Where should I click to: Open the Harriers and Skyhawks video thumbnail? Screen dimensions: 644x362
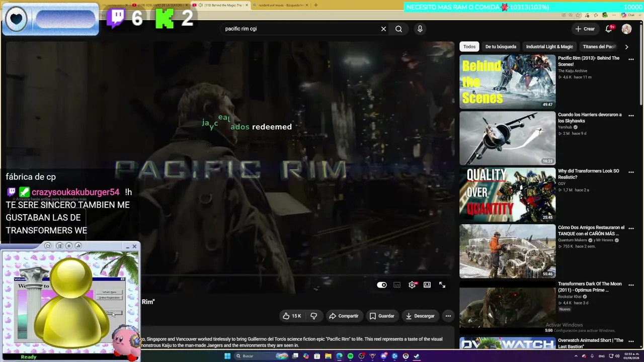508,138
